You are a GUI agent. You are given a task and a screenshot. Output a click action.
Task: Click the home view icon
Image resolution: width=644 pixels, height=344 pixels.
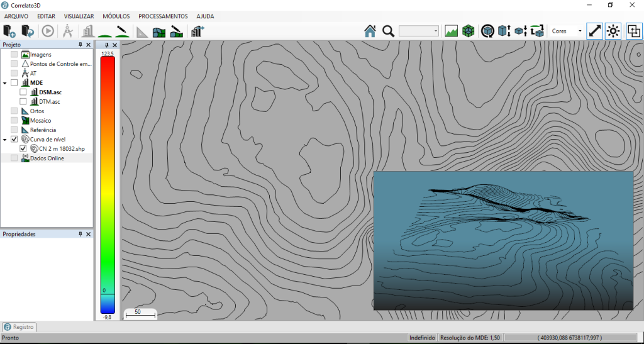(x=370, y=31)
